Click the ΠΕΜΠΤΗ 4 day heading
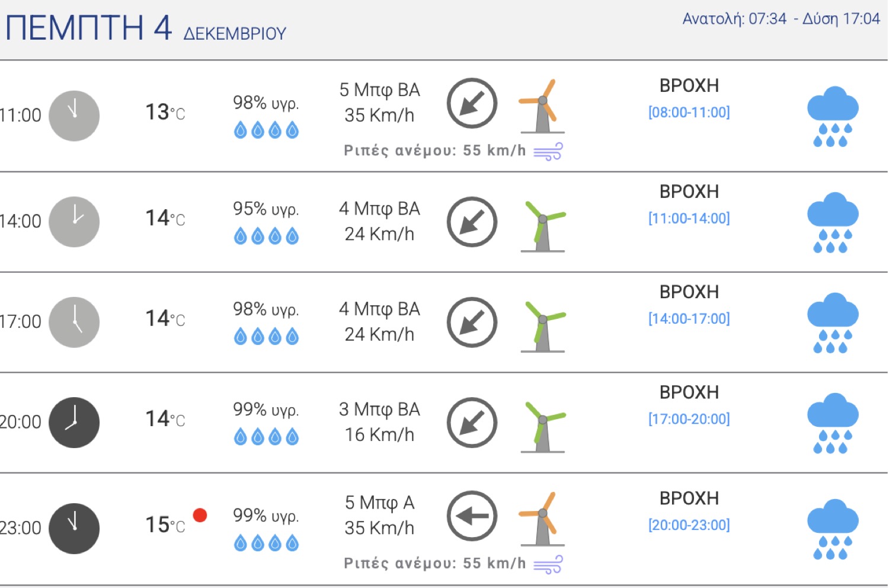Screen dimensions: 889x588 [89, 28]
